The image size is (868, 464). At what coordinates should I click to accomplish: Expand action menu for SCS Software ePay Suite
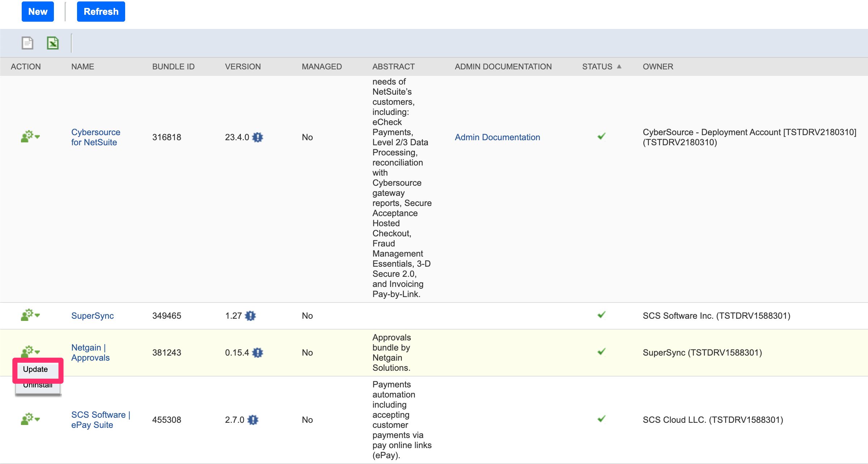[x=30, y=419]
